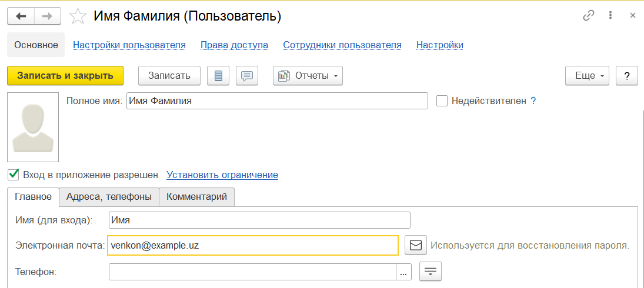Open the Установить ограничение link
644x288 pixels.
[x=222, y=175]
